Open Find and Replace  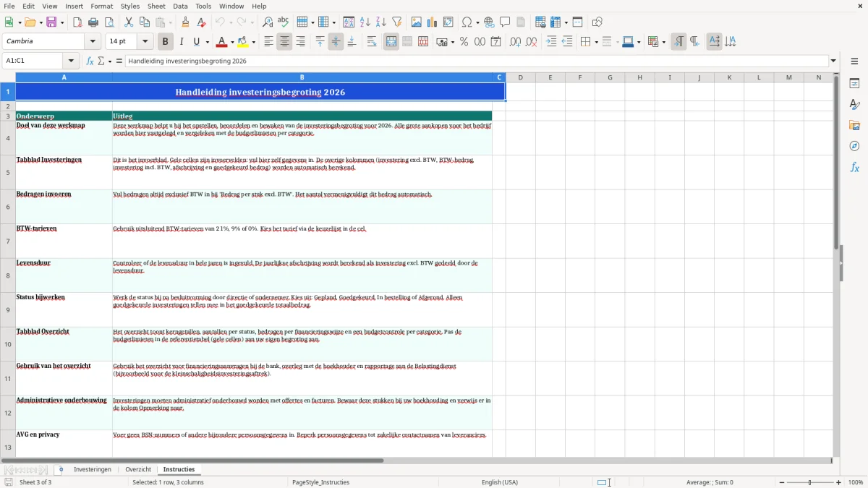[x=268, y=22]
